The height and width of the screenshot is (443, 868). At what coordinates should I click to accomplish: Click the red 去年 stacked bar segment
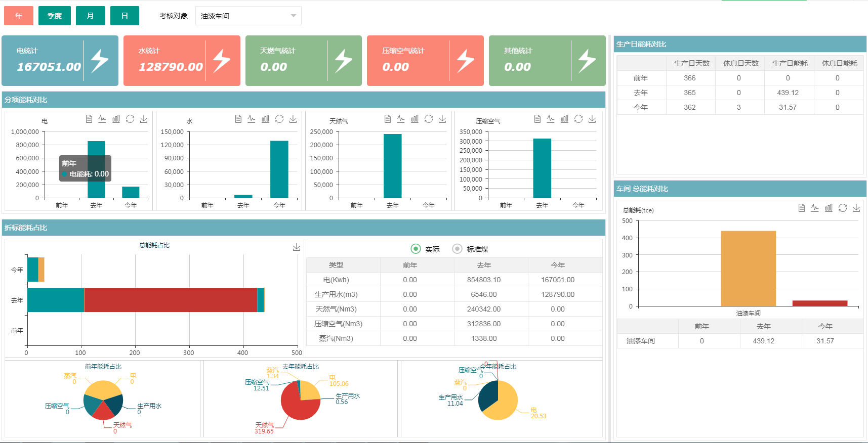tap(170, 300)
